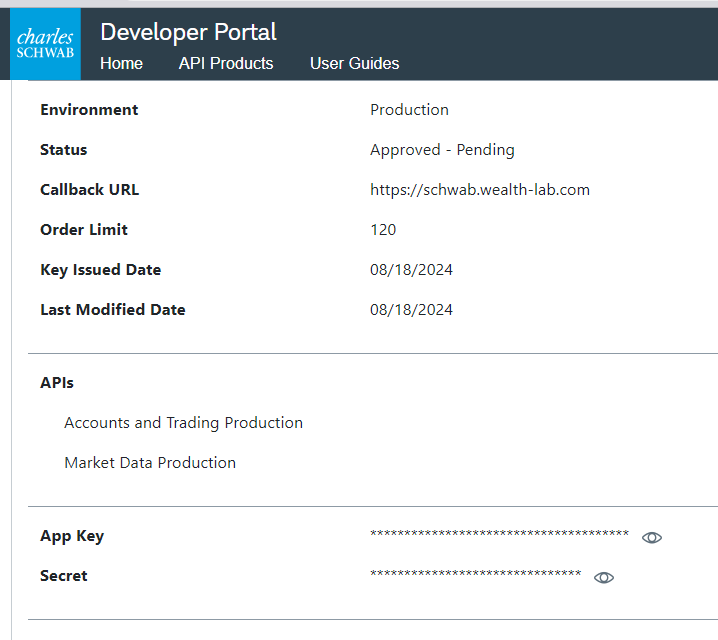718x640 pixels.
Task: Click the masked App Key value
Action: (x=499, y=535)
